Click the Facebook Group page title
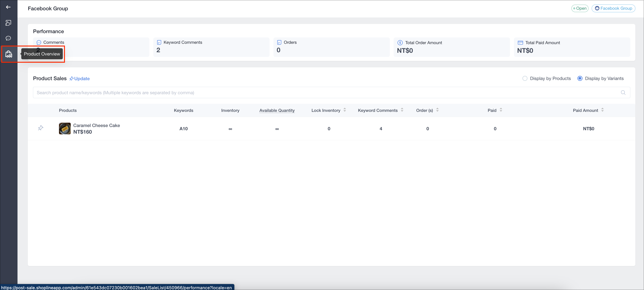 48,8
